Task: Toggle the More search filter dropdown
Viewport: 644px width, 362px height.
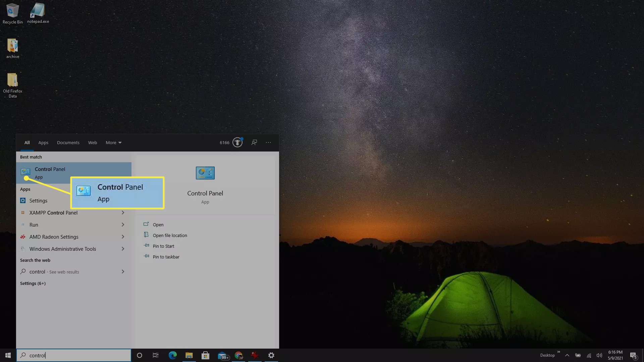Action: pyautogui.click(x=113, y=142)
